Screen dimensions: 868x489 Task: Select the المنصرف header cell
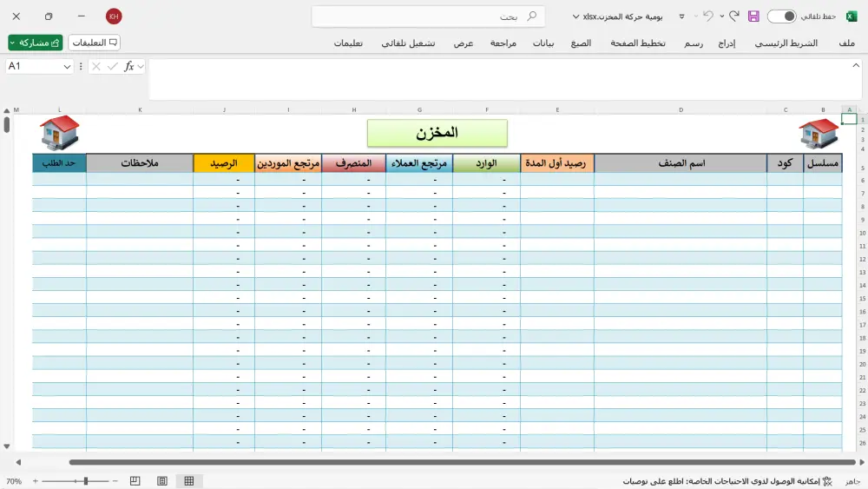pyautogui.click(x=354, y=163)
